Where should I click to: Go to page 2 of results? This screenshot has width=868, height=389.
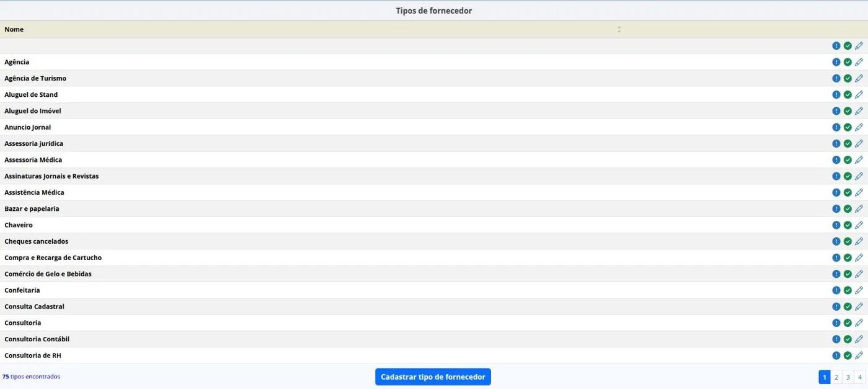(x=836, y=377)
